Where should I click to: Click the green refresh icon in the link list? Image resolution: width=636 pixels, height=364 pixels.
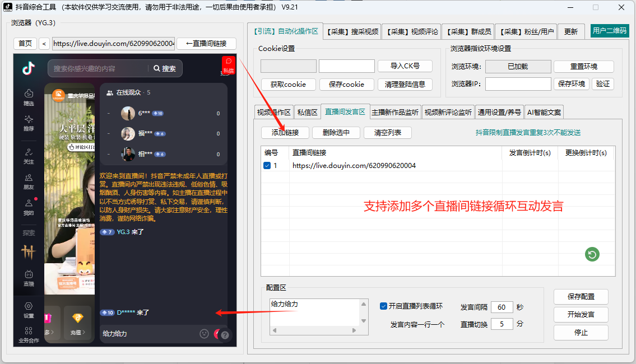592,254
